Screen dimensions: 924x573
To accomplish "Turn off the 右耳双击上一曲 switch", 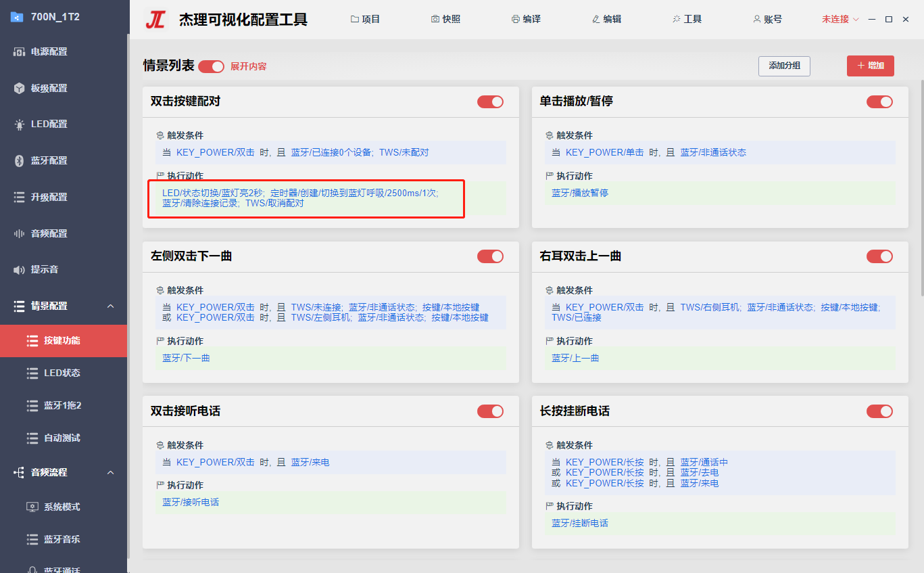I will click(880, 256).
